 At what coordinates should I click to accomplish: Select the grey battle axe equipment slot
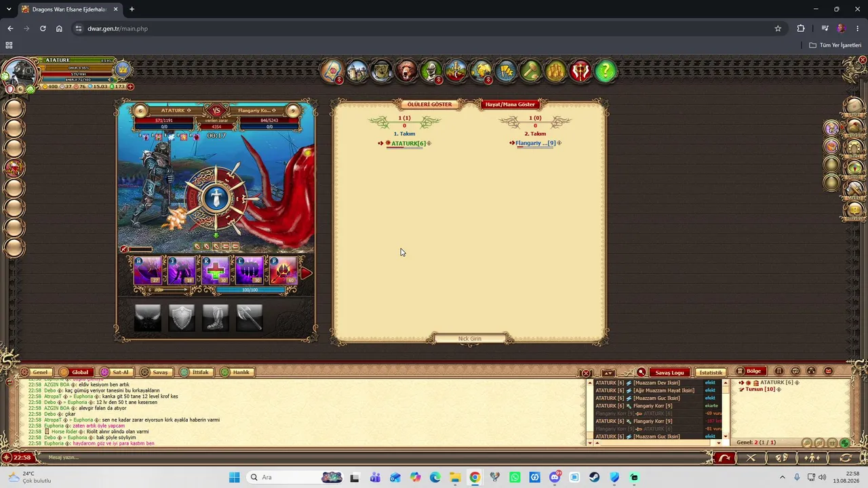coord(250,317)
